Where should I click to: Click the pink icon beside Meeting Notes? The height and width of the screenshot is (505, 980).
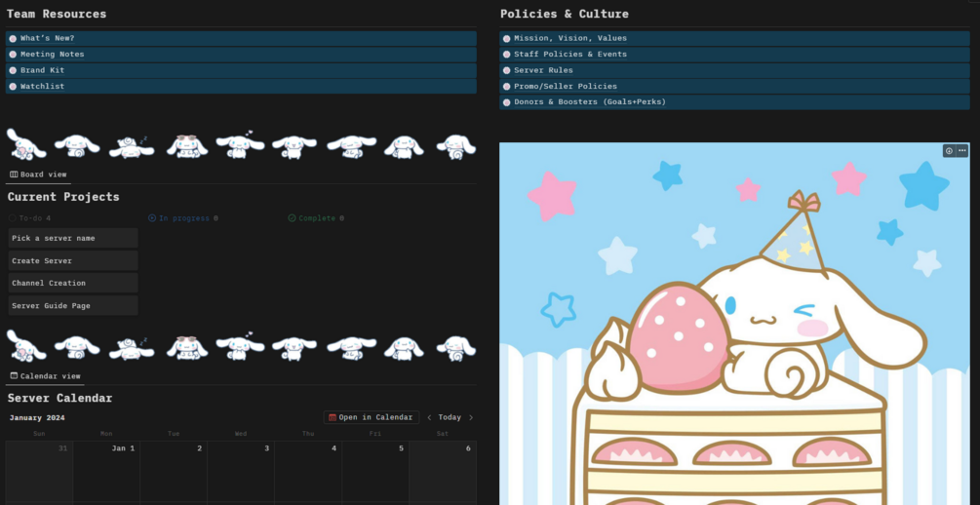tap(13, 55)
